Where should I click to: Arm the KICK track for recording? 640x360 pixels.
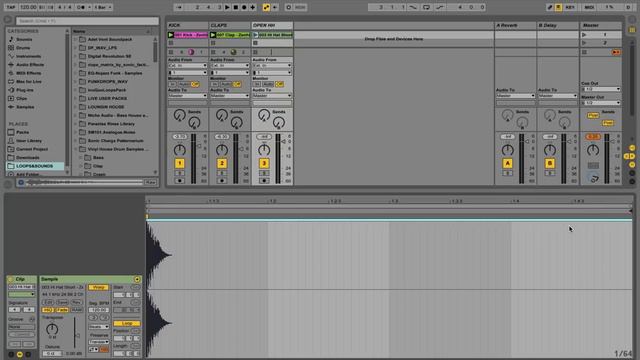tap(179, 180)
